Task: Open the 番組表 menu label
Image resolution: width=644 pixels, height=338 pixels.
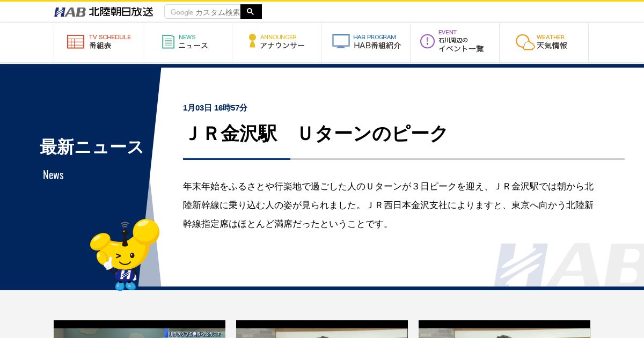Action: (100, 46)
